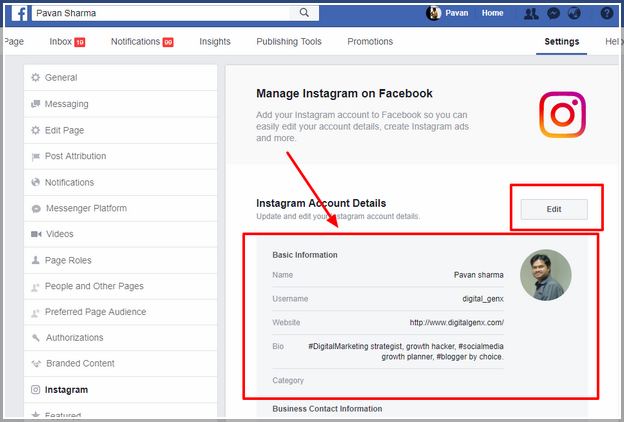624x422 pixels.
Task: Select Instagram settings section
Action: [x=121, y=390]
